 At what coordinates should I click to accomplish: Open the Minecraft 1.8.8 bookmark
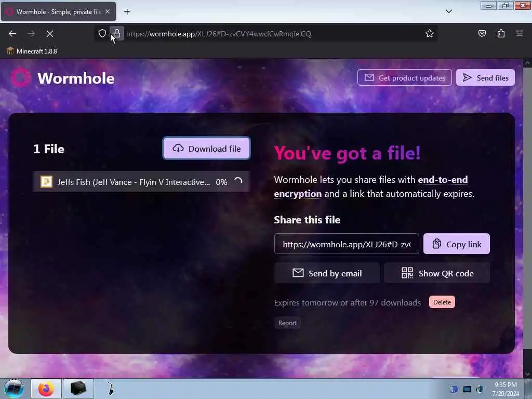pos(32,51)
